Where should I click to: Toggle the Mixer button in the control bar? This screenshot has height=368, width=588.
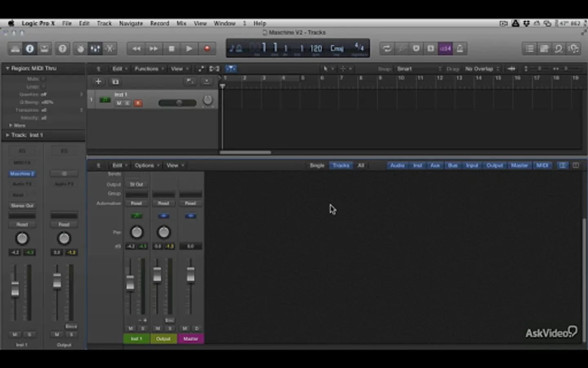click(95, 49)
